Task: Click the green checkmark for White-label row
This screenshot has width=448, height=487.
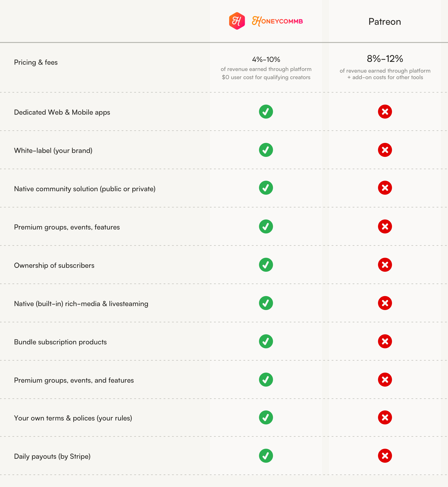Action: click(x=266, y=150)
